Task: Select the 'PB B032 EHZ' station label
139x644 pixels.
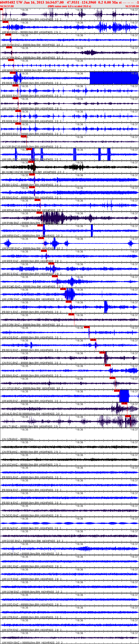Action: (x=10, y=350)
